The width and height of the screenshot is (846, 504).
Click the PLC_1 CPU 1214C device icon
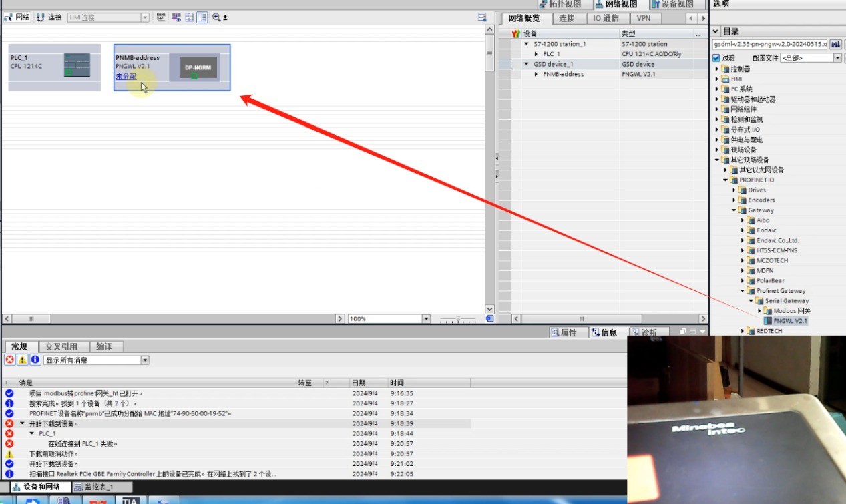77,65
